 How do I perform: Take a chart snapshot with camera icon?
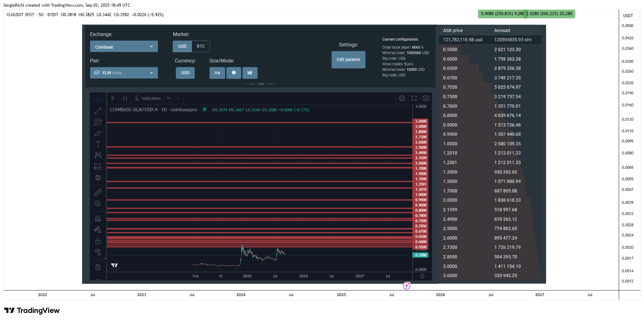[426, 98]
